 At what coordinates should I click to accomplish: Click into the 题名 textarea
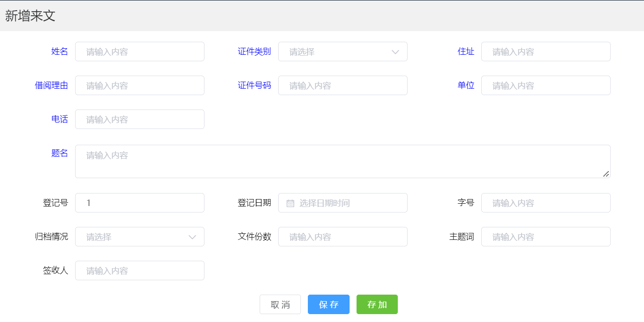(x=343, y=161)
